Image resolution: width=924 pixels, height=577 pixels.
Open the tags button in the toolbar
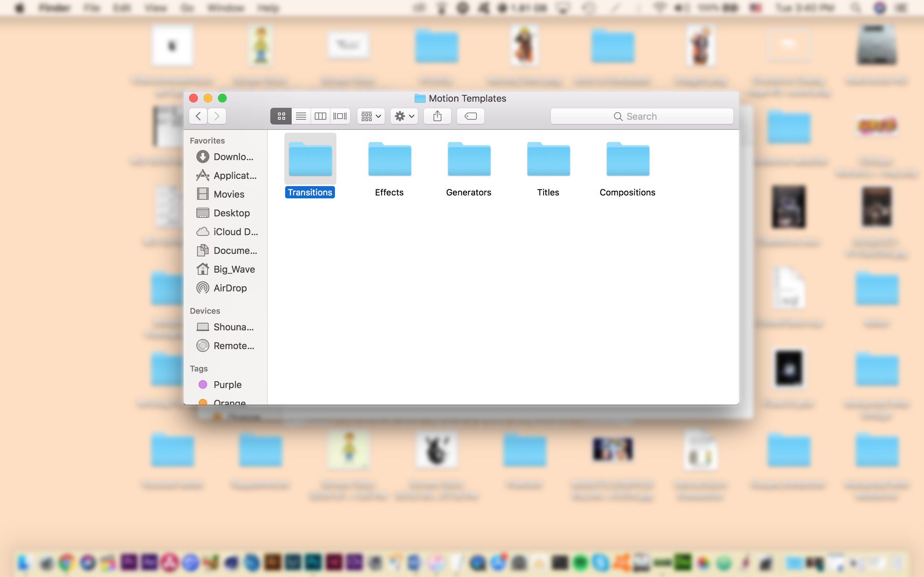pyautogui.click(x=470, y=116)
